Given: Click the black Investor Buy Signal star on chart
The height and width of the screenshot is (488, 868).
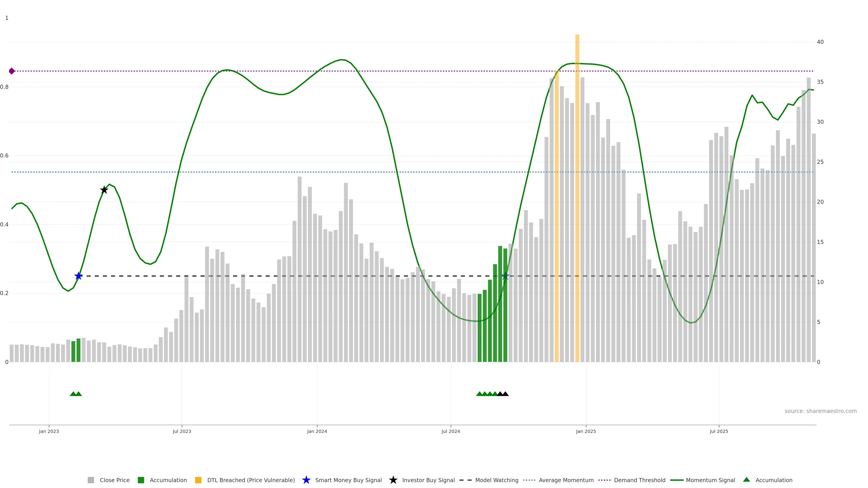Looking at the screenshot, I should pos(104,190).
